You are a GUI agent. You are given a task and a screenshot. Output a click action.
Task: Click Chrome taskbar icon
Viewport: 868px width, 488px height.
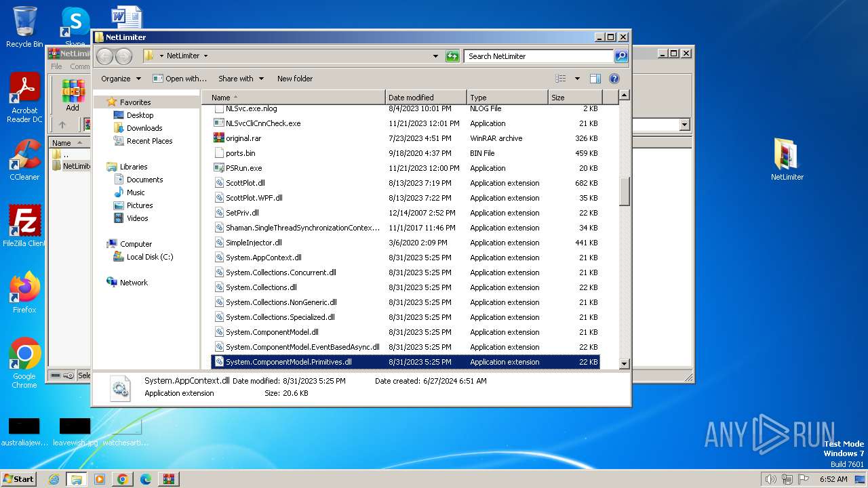tap(122, 479)
